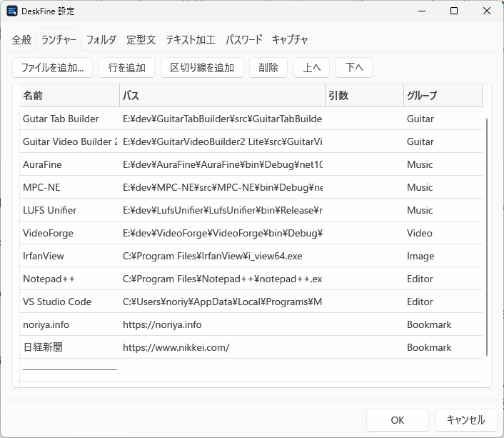This screenshot has width=504, height=438.
Task: Click Editor group cell in Notepad++ row
Action: pyautogui.click(x=443, y=279)
